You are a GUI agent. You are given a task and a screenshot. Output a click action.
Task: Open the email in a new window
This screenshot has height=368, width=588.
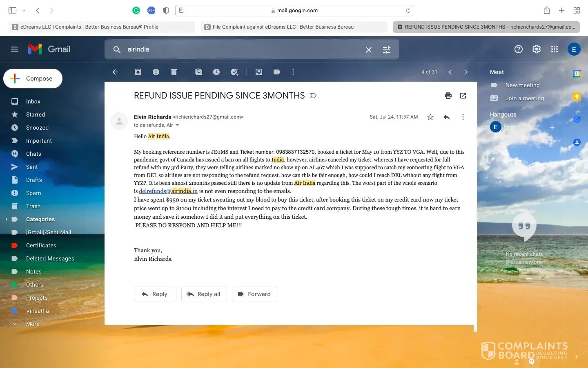tap(463, 96)
